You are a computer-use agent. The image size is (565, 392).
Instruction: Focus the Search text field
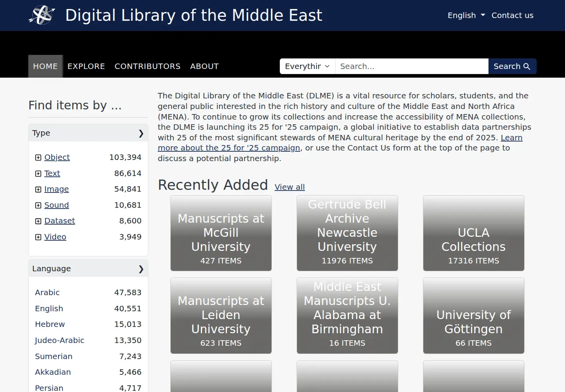[412, 66]
